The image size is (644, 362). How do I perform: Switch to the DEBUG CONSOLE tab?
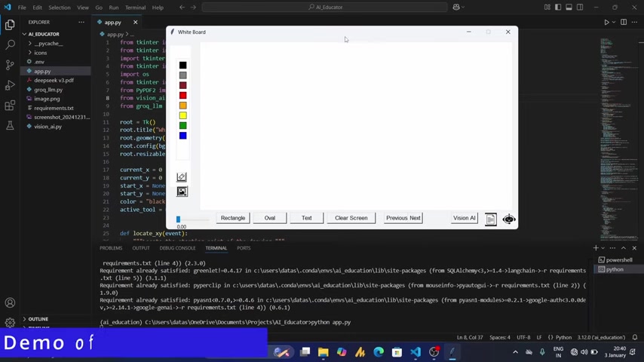[177, 248]
